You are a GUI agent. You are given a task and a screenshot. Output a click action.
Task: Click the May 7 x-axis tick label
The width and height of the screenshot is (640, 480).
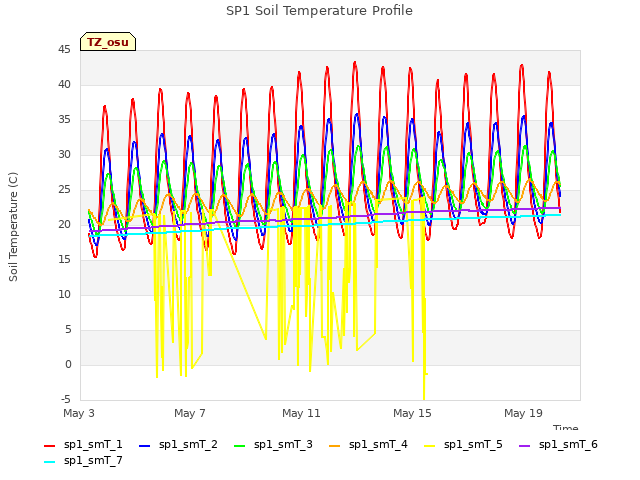(x=190, y=413)
